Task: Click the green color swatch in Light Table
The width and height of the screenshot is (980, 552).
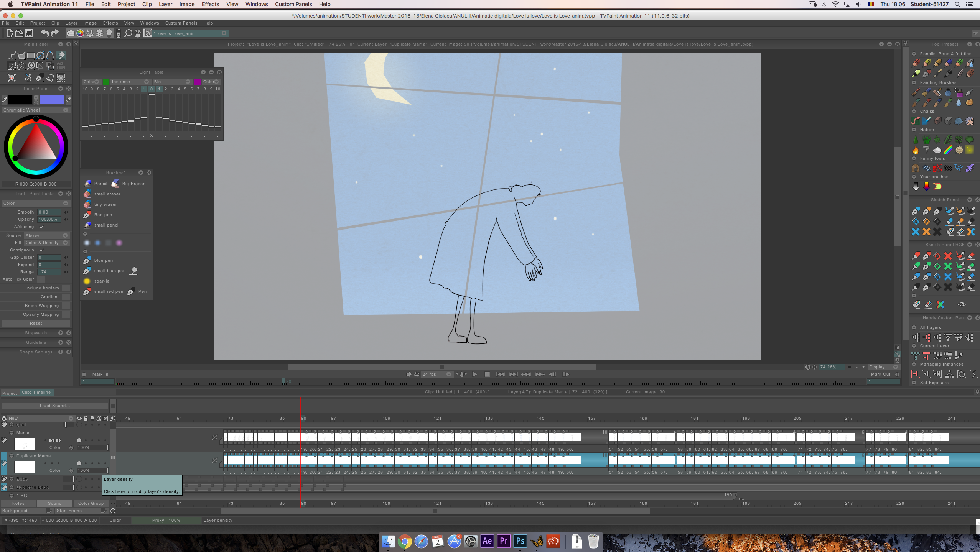Action: click(x=106, y=82)
